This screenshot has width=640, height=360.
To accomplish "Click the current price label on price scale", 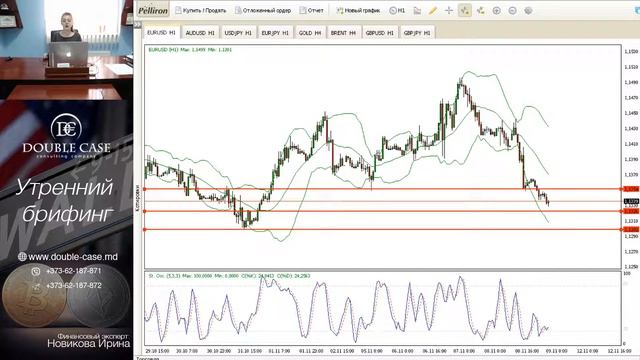I will click(631, 201).
